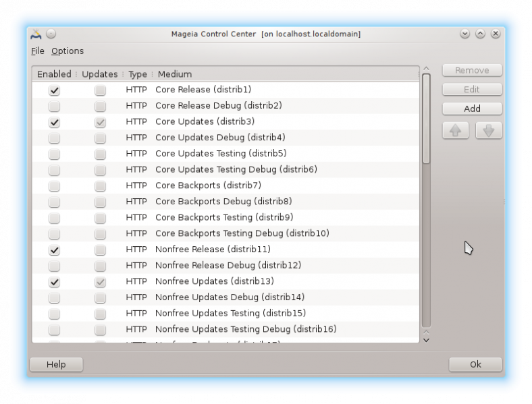
Task: Click scrollbar down arrow at list bottom
Action: click(427, 340)
